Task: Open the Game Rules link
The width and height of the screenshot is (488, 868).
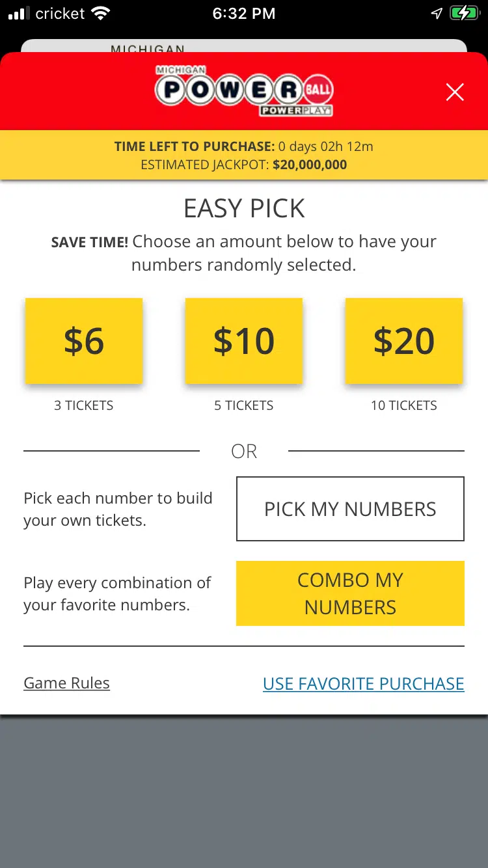Action: coord(67,683)
